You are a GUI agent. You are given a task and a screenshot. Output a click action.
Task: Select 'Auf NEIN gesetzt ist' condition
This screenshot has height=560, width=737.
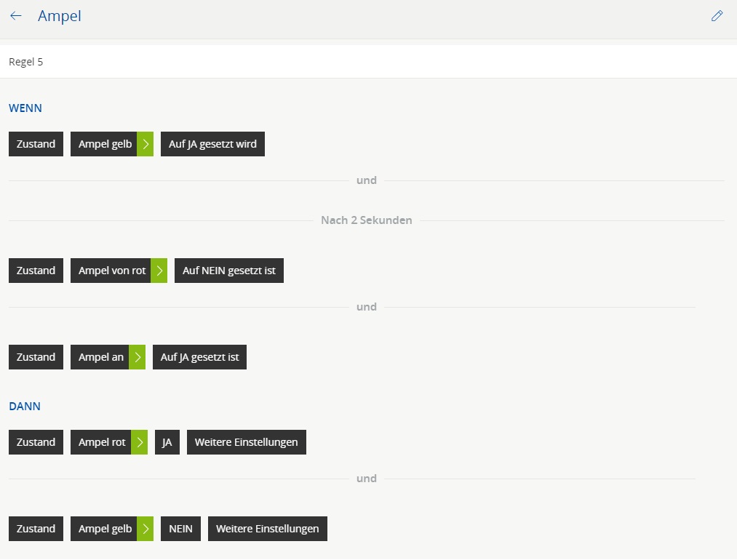[228, 271]
